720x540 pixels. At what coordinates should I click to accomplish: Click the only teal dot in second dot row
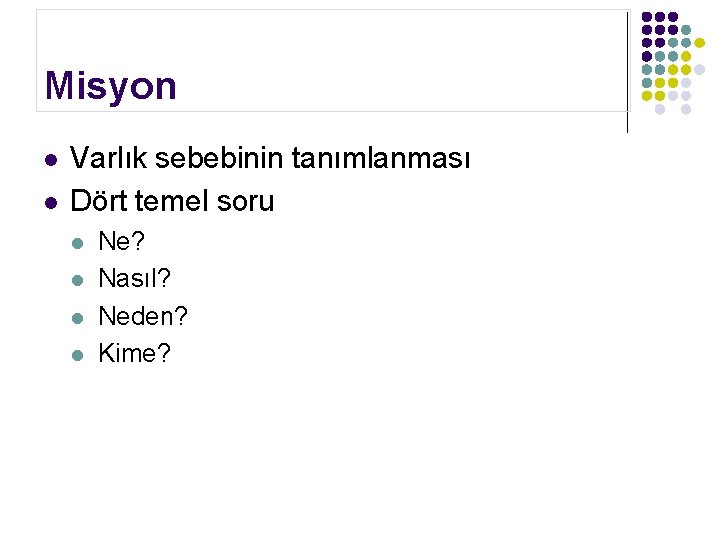point(686,30)
